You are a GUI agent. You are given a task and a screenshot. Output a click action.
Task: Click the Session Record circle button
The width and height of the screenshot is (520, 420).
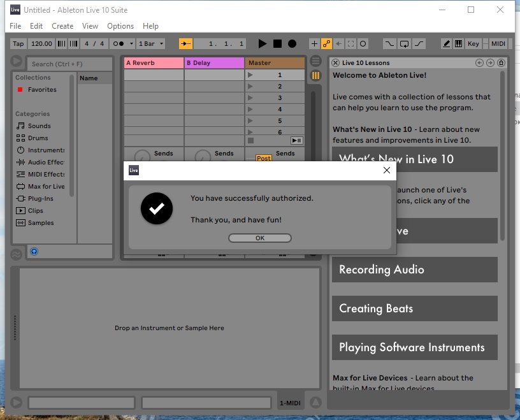(x=363, y=44)
